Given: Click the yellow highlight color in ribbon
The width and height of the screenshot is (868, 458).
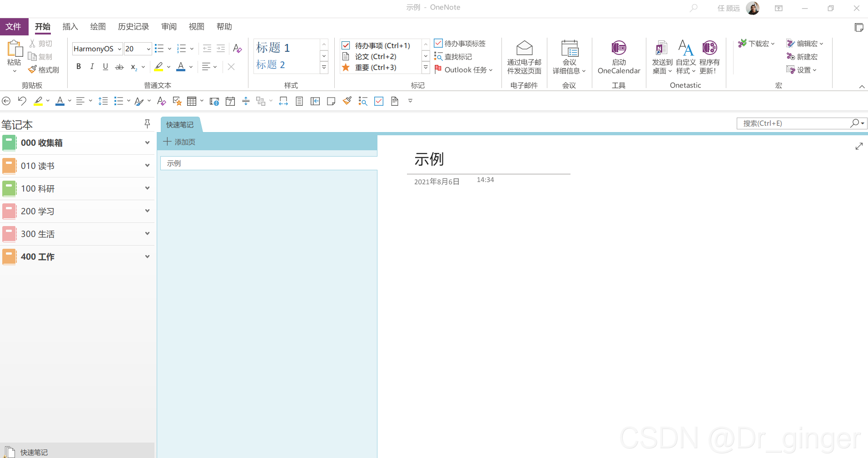Looking at the screenshot, I should click(x=159, y=67).
